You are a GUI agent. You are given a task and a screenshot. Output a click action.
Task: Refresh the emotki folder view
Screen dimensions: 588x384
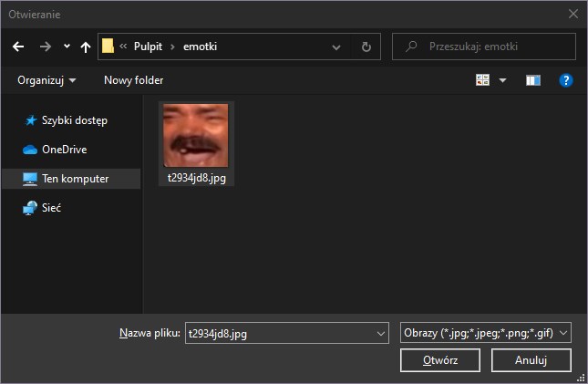point(366,47)
